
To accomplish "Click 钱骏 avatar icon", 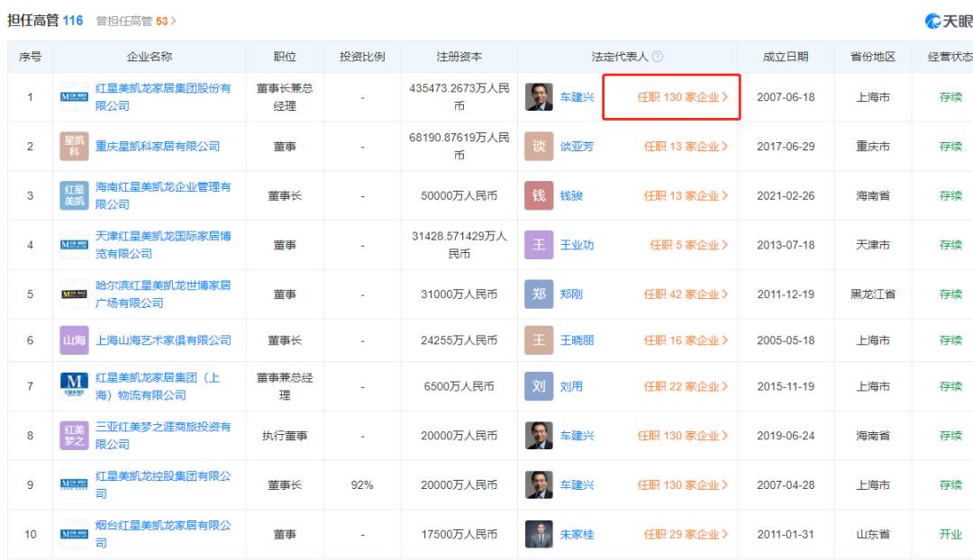I will (539, 195).
